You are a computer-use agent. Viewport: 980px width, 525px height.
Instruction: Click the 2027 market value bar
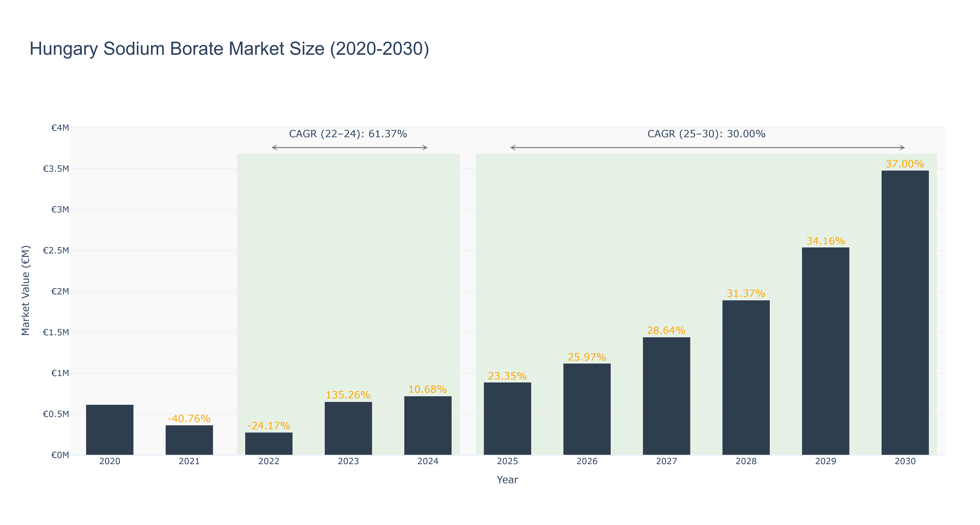666,396
